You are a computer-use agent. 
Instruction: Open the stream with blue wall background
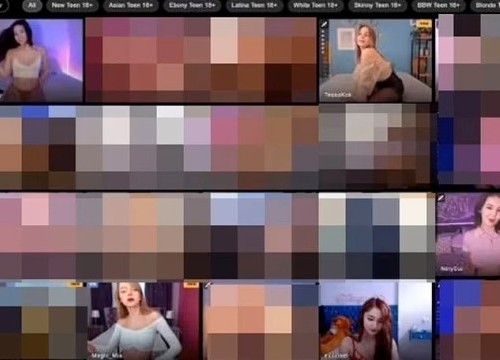point(376,60)
